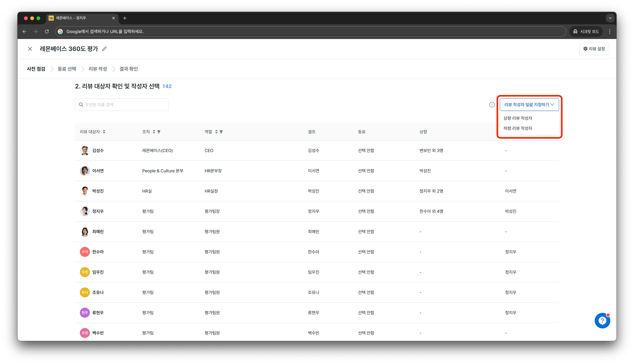Screen dimensions: 634x364
Task: Click the browser reload icon
Action: click(x=47, y=32)
